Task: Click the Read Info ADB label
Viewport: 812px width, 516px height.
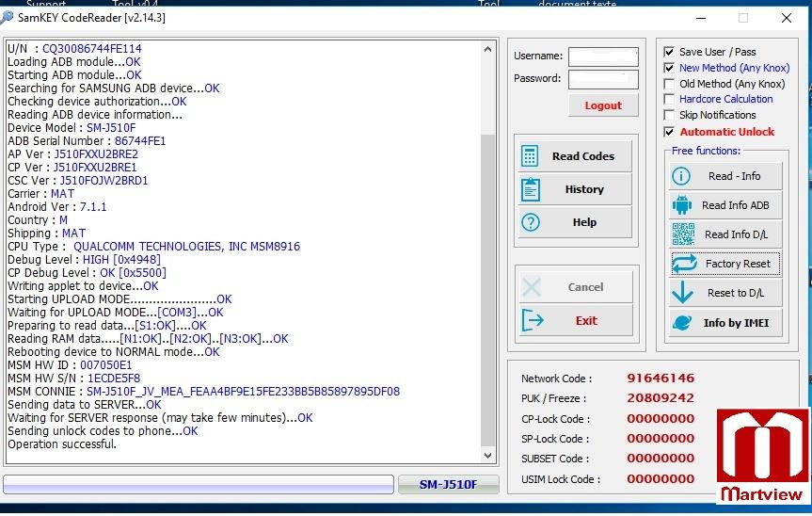Action: 736,205
